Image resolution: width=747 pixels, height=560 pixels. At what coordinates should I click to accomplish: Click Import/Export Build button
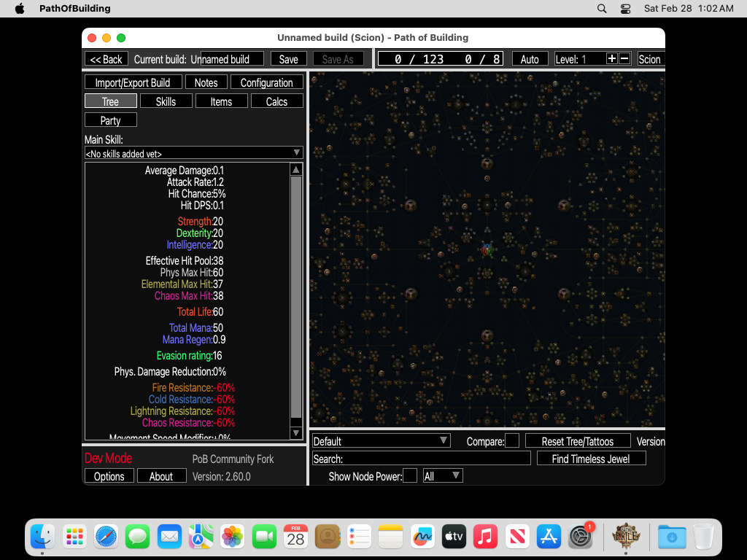(133, 82)
